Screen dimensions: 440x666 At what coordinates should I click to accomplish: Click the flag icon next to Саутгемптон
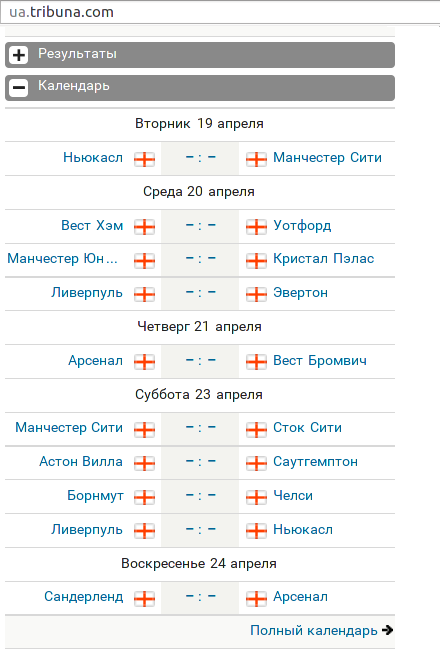click(257, 463)
